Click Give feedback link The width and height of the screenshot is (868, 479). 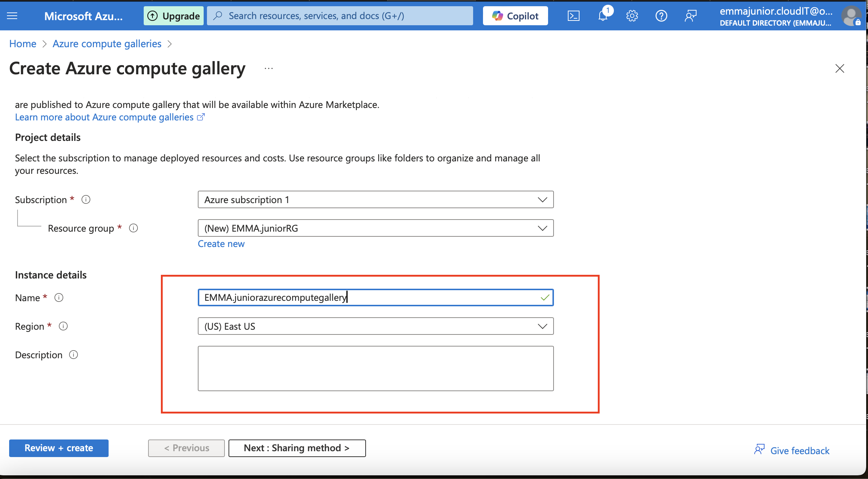point(792,450)
